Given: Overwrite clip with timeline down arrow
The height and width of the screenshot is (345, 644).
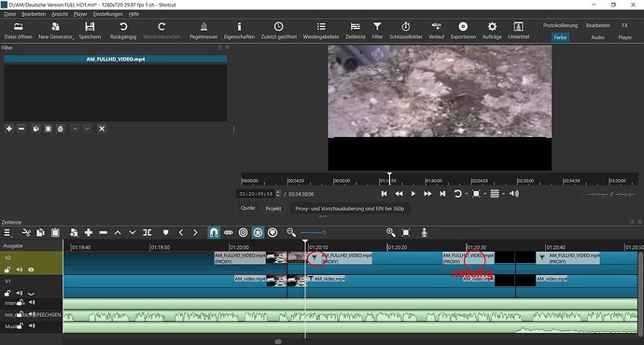Looking at the screenshot, I should [133, 232].
